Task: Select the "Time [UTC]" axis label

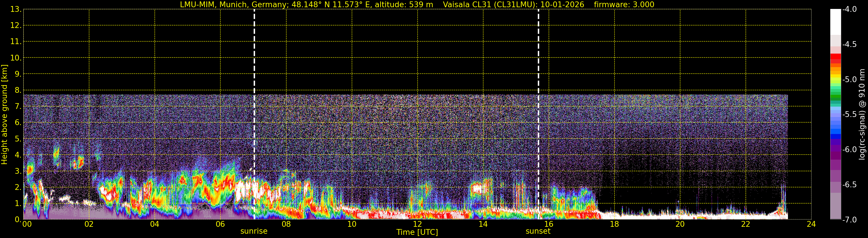Action: tap(417, 232)
